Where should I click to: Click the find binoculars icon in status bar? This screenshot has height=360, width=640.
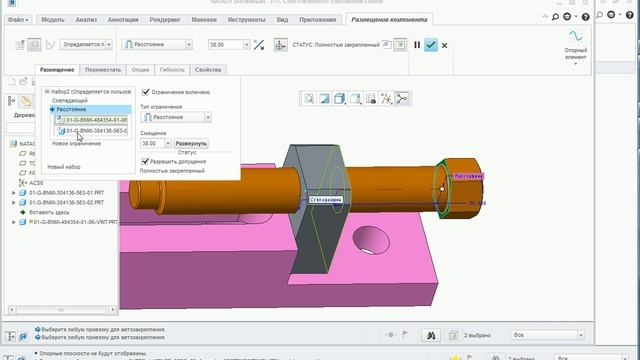tap(431, 335)
